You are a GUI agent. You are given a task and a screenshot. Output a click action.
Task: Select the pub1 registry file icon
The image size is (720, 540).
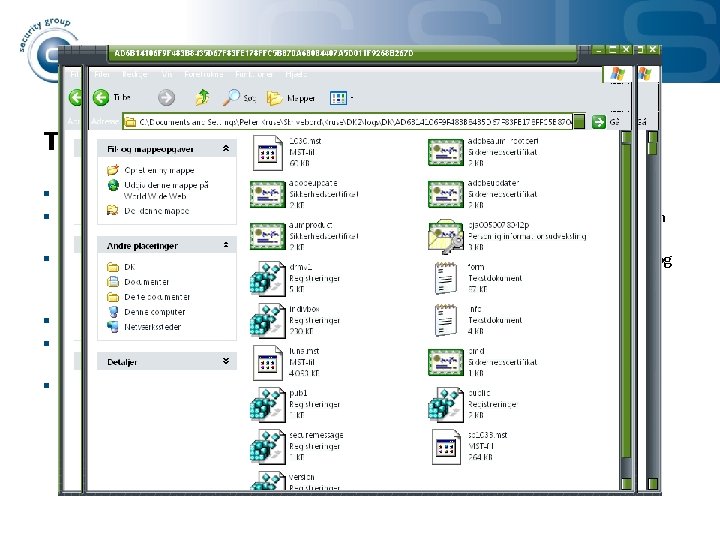point(268,405)
